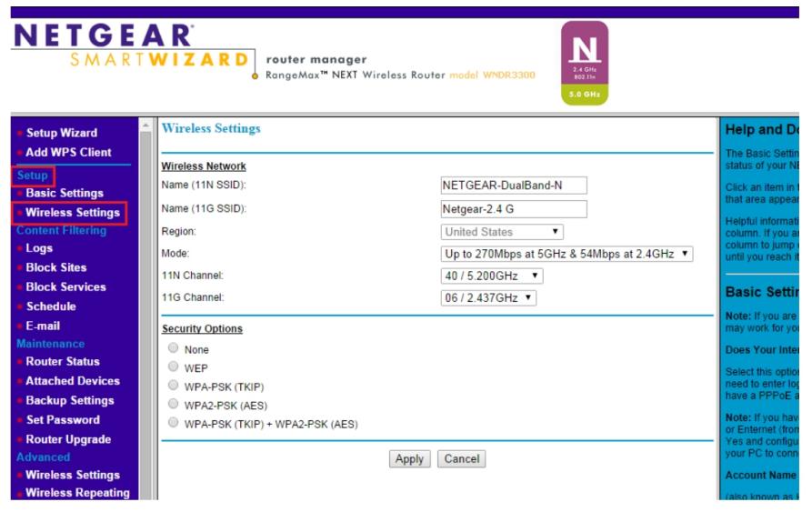Select WEP security option
Image resolution: width=812 pixels, height=512 pixels.
pyautogui.click(x=173, y=366)
